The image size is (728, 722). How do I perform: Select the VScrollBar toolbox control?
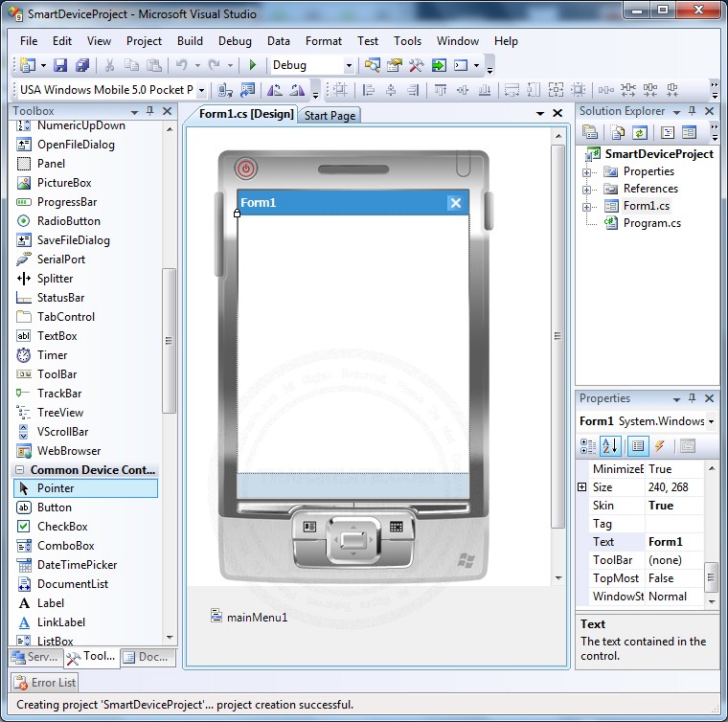(x=62, y=432)
